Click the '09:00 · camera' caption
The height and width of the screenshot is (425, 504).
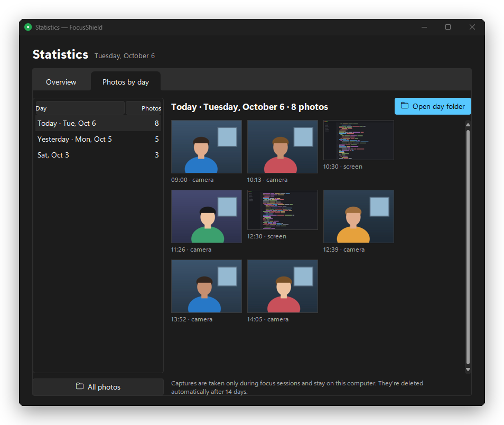pyautogui.click(x=192, y=180)
